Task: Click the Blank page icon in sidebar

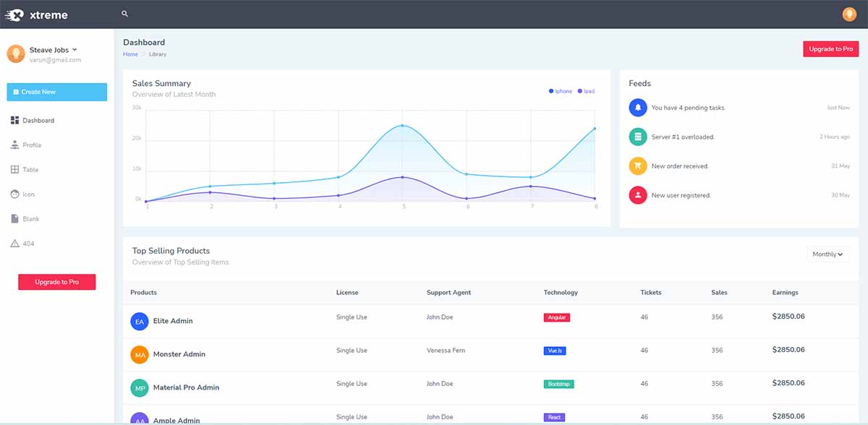Action: [15, 218]
